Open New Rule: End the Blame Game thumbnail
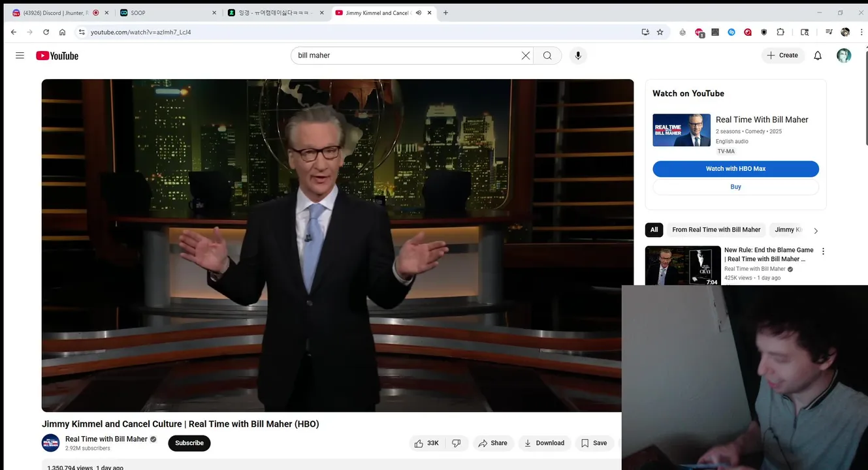The height and width of the screenshot is (470, 868). coord(683,266)
